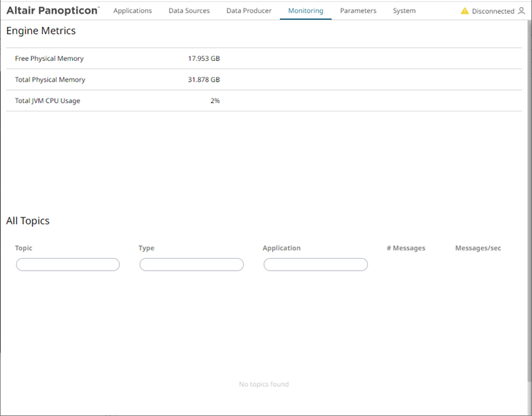532x416 pixels.
Task: Sort by the Type column header
Action: (x=146, y=248)
